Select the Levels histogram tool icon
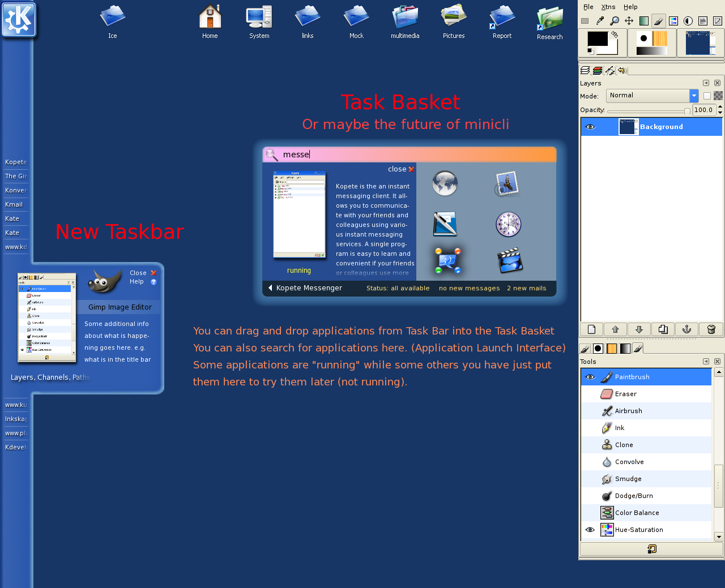Image resolution: width=725 pixels, height=588 pixels. coord(703,21)
